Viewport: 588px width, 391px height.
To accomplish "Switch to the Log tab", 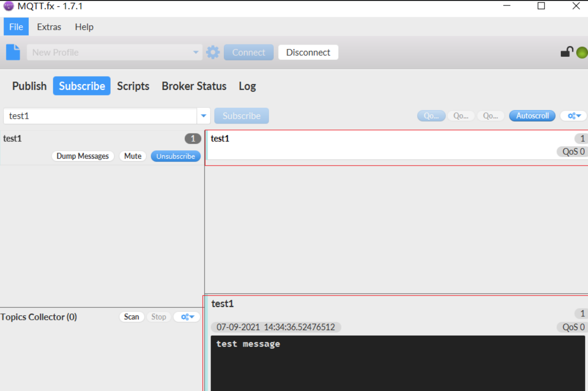I will click(247, 86).
